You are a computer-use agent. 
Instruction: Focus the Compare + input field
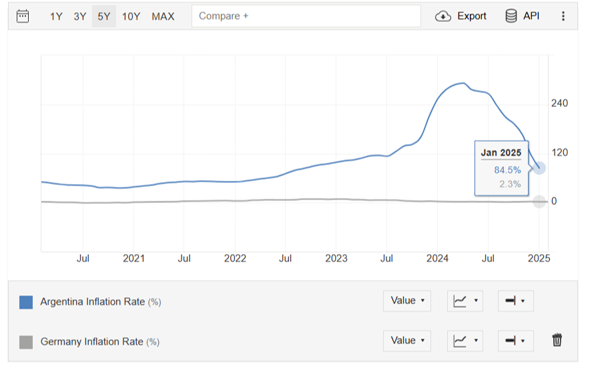306,16
